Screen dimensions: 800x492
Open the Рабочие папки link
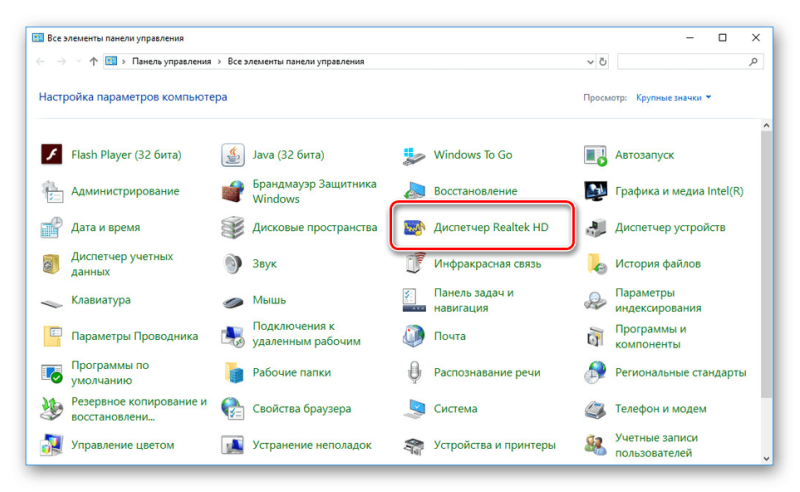(x=291, y=373)
